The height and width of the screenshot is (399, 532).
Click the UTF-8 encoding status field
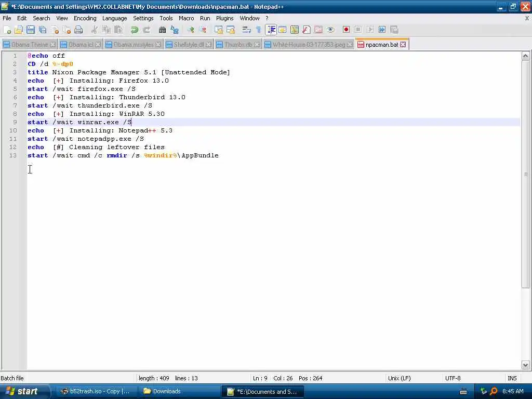(x=453, y=378)
